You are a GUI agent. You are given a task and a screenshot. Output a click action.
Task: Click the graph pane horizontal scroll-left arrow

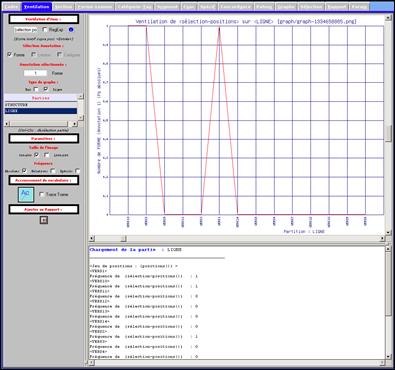[92, 238]
